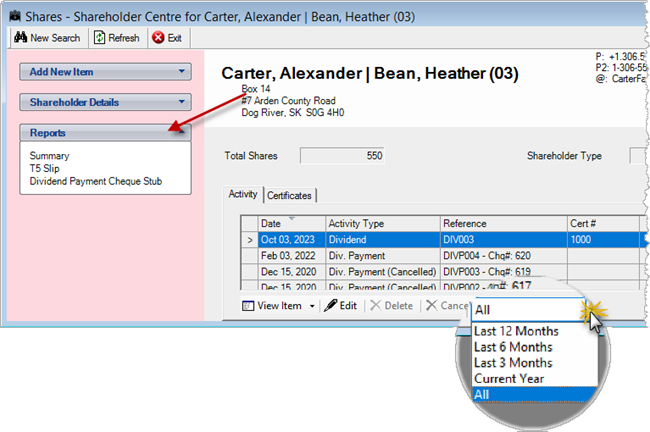
Task: Click the Shares window title icon
Action: [x=15, y=16]
